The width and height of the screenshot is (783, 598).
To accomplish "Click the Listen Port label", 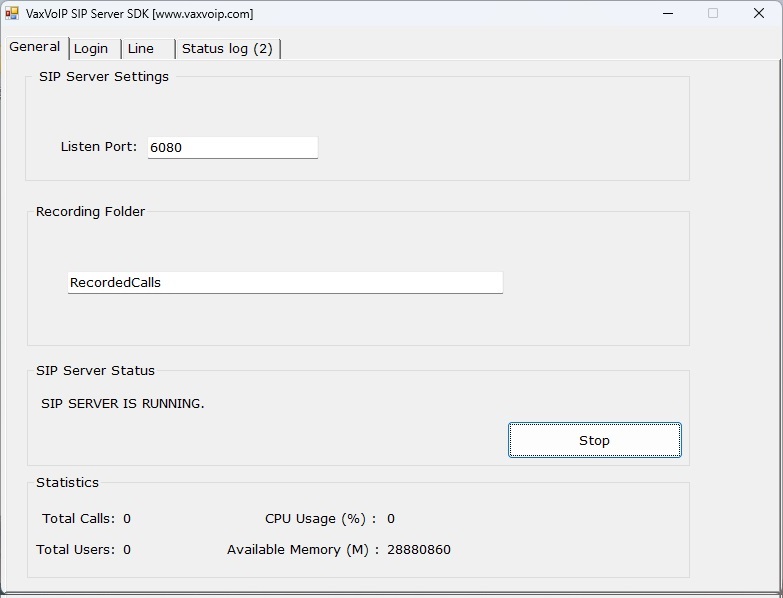I will pyautogui.click(x=99, y=147).
